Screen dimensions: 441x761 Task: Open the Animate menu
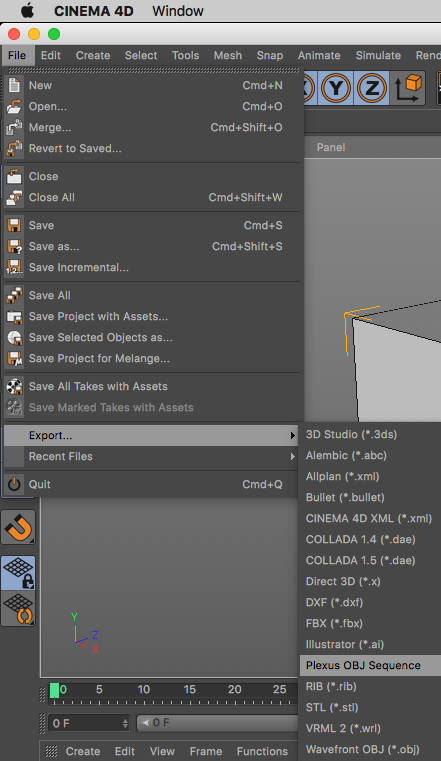(319, 55)
